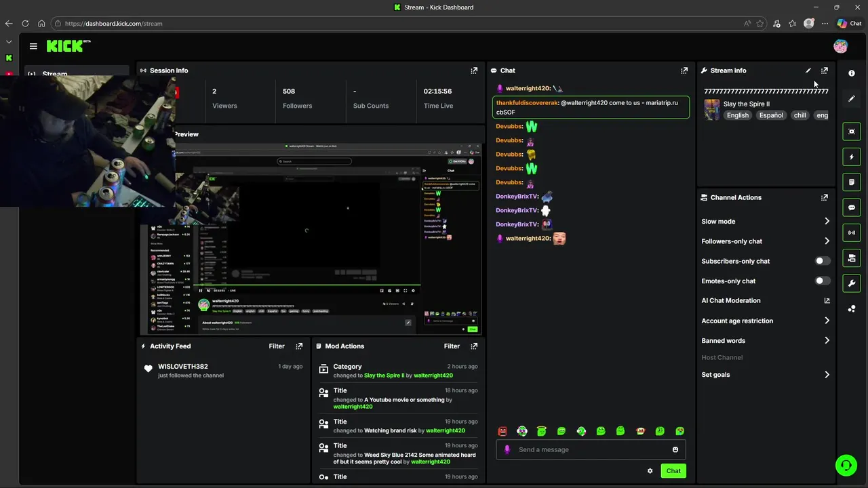Screen dimensions: 868x488
Task: Open walterright420 link in Category mod action
Action: click(x=433, y=375)
